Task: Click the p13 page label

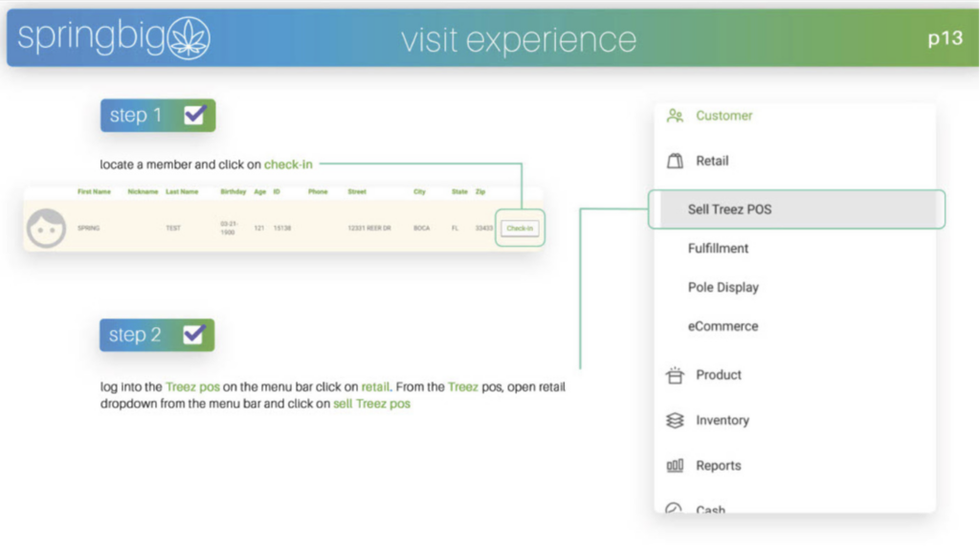Action: coord(945,39)
